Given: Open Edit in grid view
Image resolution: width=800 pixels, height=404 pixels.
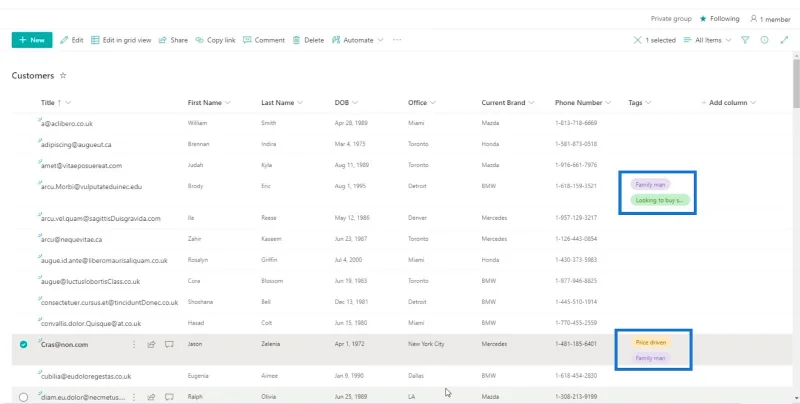Looking at the screenshot, I should pyautogui.click(x=121, y=40).
